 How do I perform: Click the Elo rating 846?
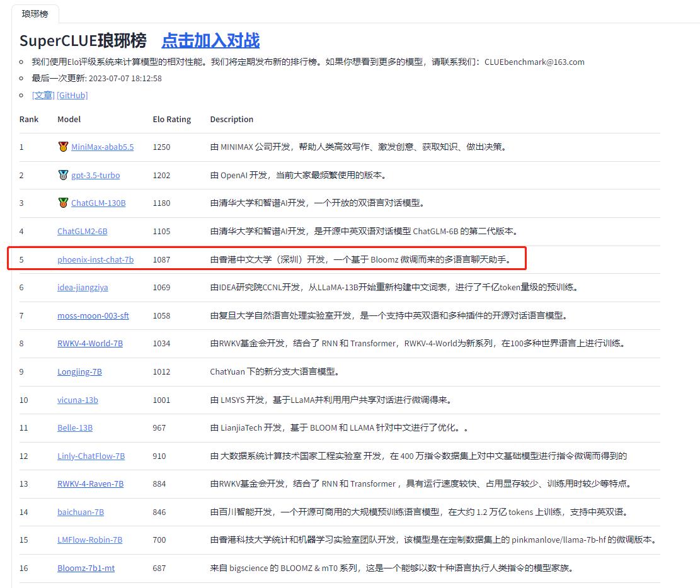coord(159,512)
